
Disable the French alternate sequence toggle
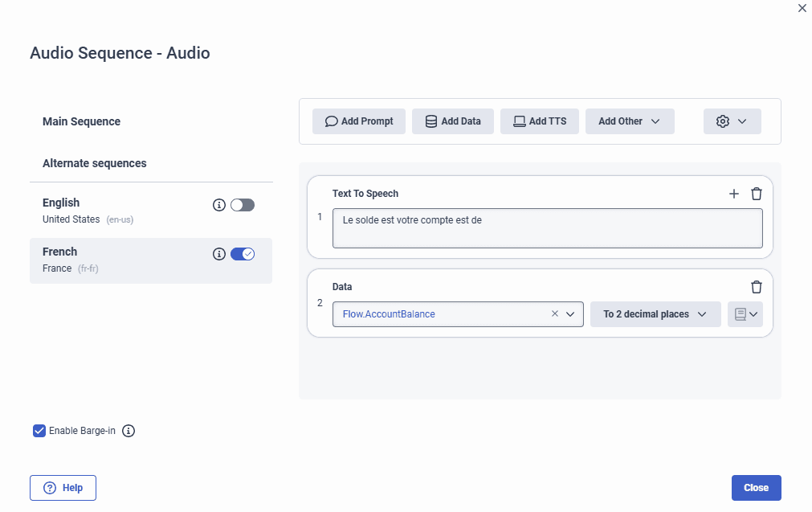(243, 253)
